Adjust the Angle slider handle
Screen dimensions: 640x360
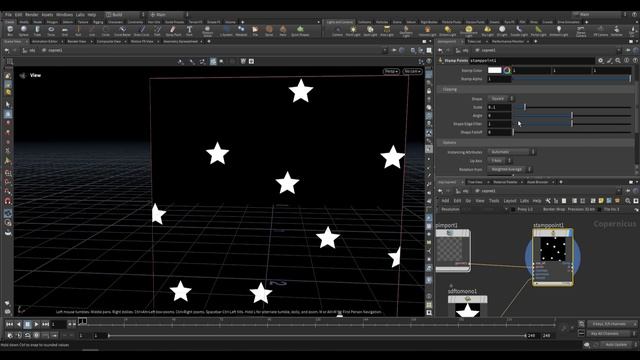572,116
